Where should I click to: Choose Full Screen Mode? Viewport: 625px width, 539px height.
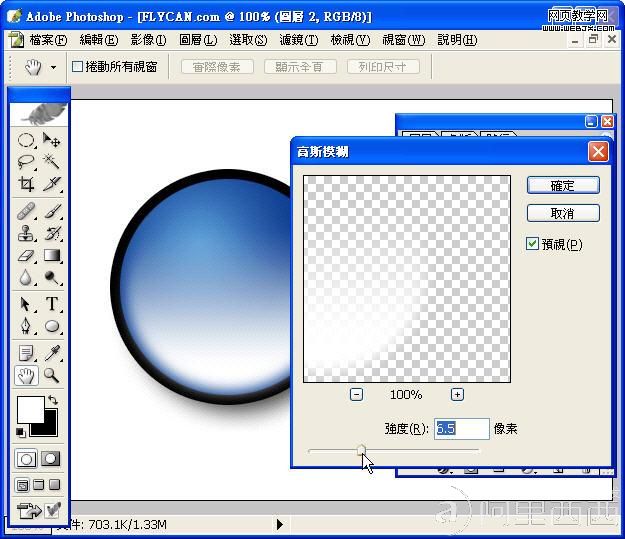pos(55,485)
